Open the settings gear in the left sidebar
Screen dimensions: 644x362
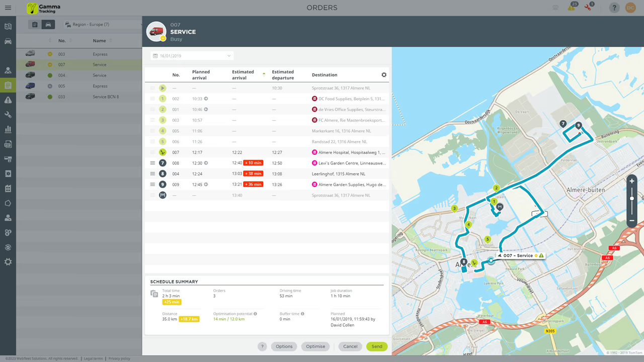coord(8,262)
